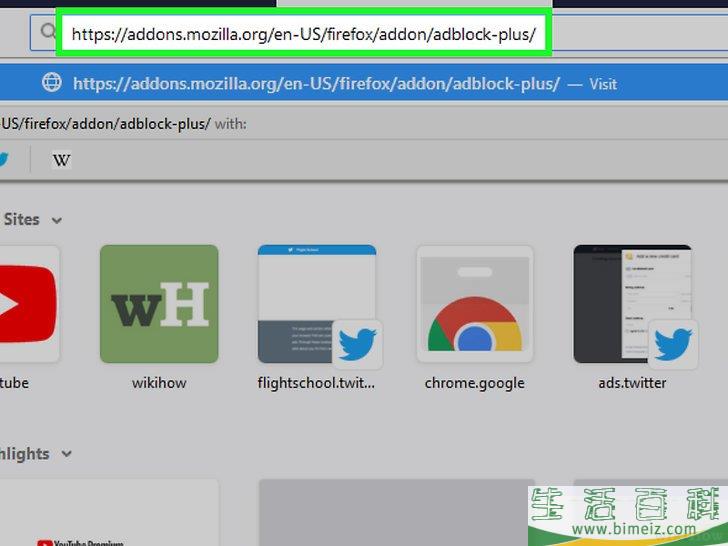Click Twitter badge on ads.twitter tile
Image resolution: width=728 pixels, height=546 pixels.
coord(673,344)
